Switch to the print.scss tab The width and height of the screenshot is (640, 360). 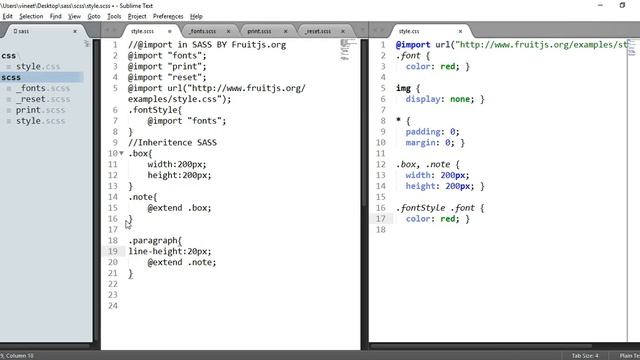tap(259, 31)
